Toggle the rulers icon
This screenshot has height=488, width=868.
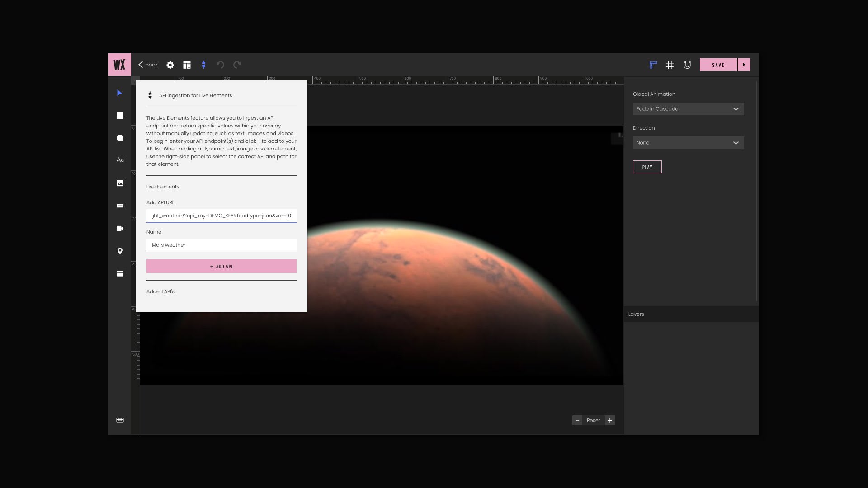point(653,65)
